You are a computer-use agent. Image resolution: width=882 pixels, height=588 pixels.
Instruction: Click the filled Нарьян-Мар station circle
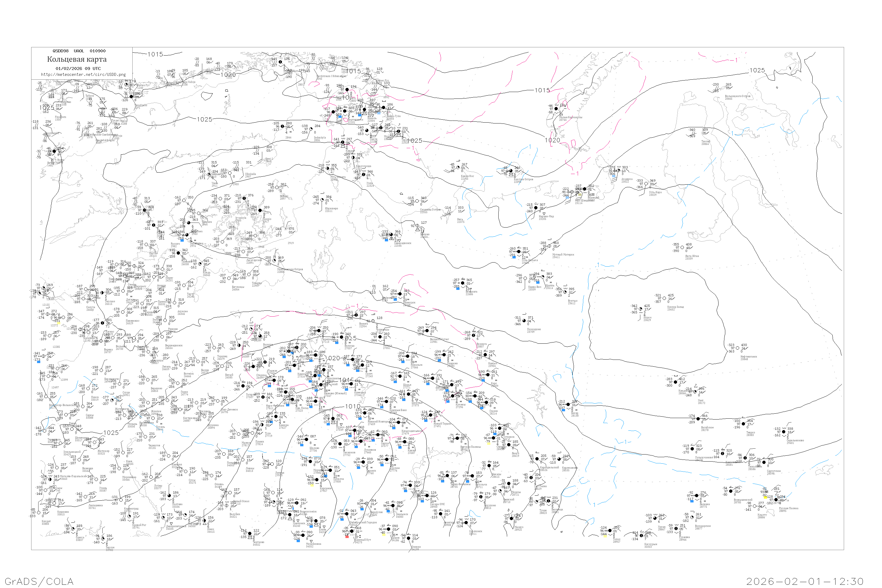click(x=536, y=208)
